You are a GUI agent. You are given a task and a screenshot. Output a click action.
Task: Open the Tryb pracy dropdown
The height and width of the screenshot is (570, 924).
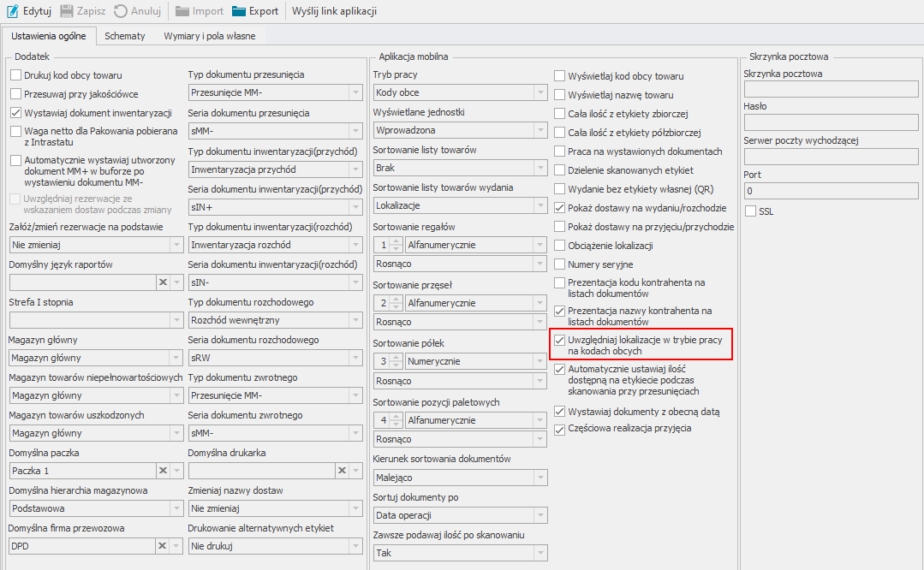(x=539, y=92)
